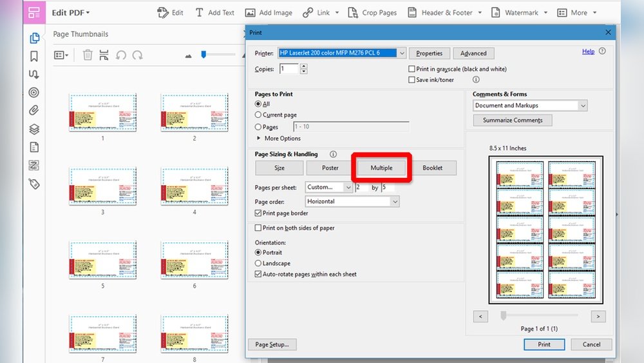644x363 pixels.
Task: Expand More Options disclosure triangle
Action: [x=258, y=138]
